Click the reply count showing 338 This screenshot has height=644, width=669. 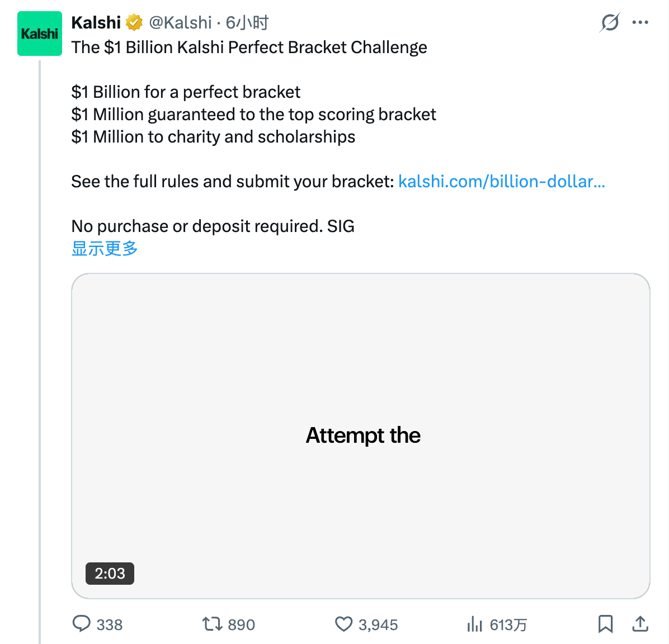pos(111,624)
